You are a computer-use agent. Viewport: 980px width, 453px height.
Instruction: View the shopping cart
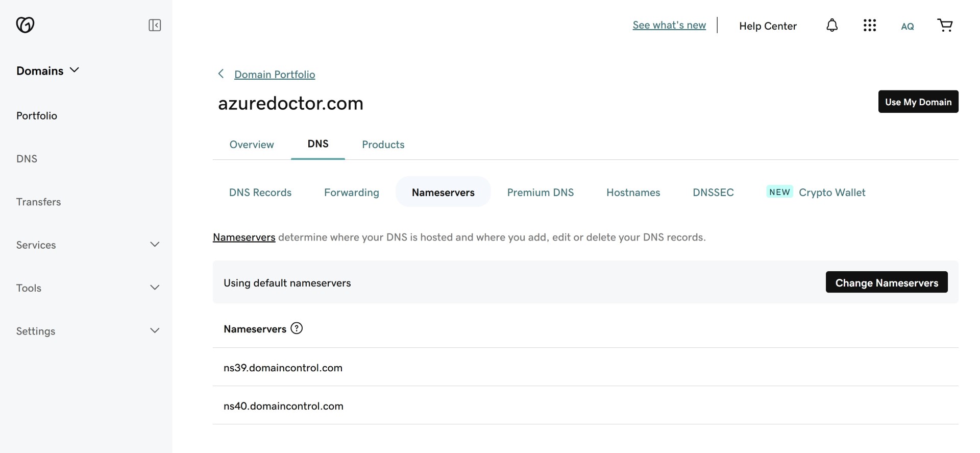[945, 25]
